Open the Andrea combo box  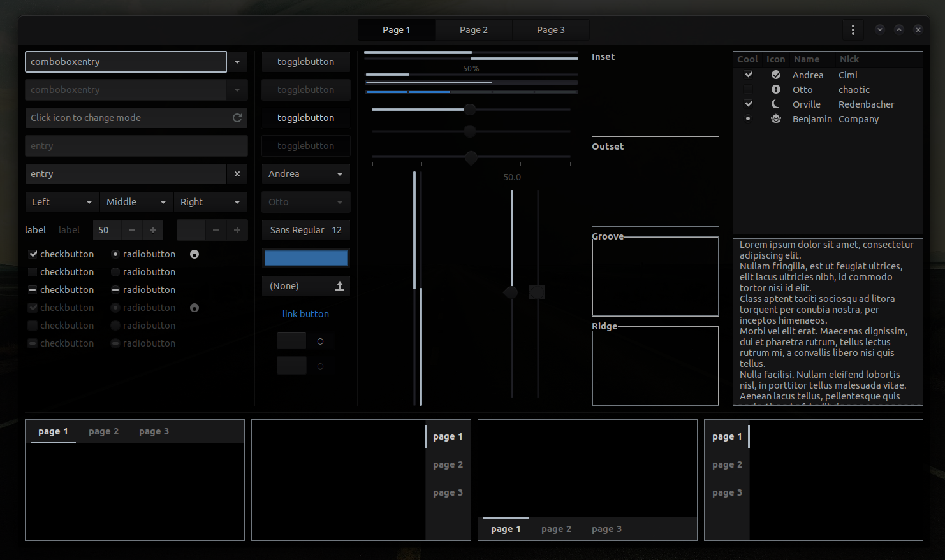[x=305, y=173]
